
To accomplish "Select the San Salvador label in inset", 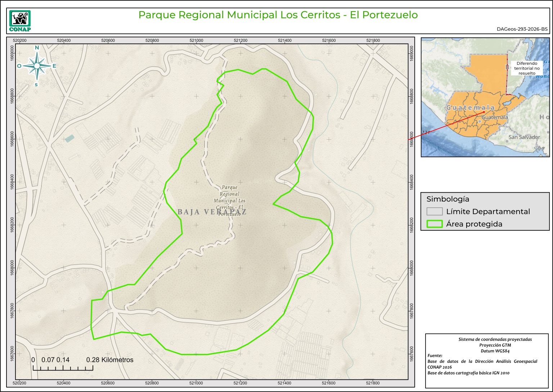I will 524,137.
